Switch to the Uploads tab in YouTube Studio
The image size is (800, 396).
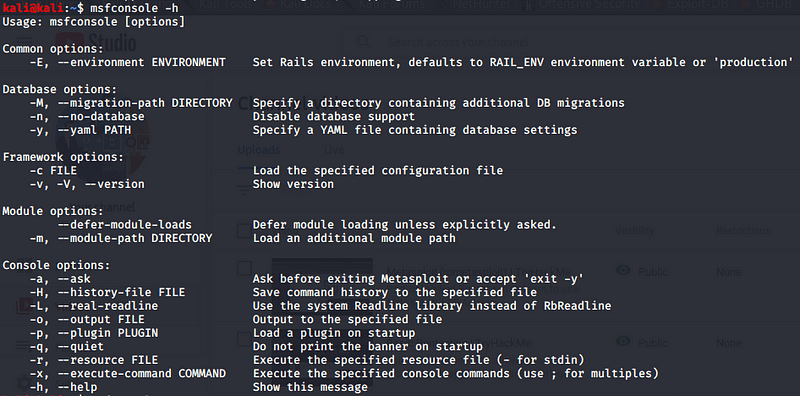pyautogui.click(x=259, y=150)
